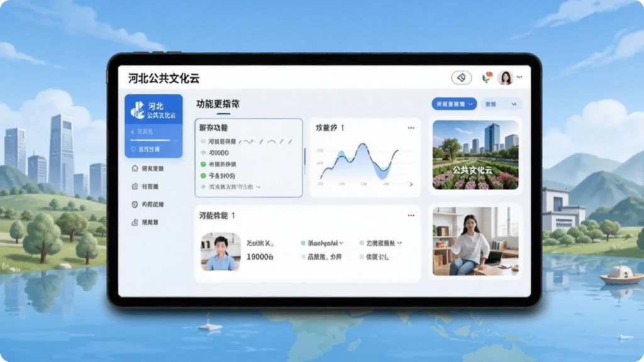
Task: Open the three-dot menu on the lower card
Action: [411, 216]
